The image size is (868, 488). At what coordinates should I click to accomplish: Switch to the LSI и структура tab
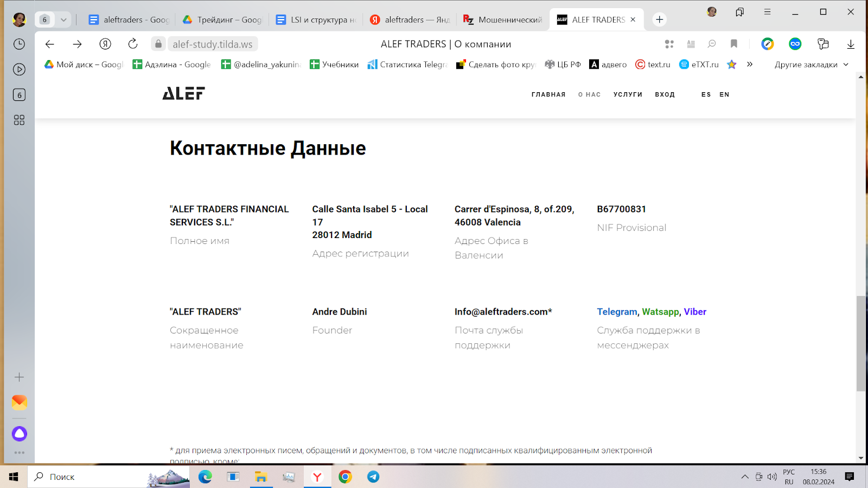click(316, 20)
